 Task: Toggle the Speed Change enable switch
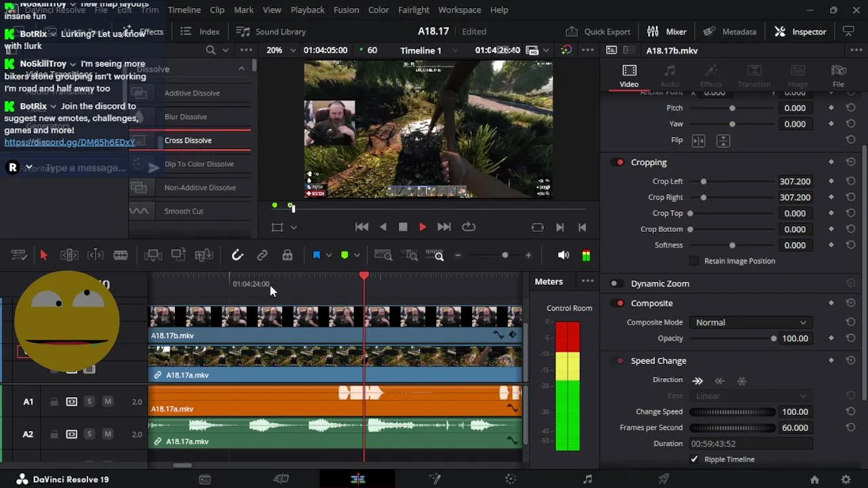click(x=617, y=361)
